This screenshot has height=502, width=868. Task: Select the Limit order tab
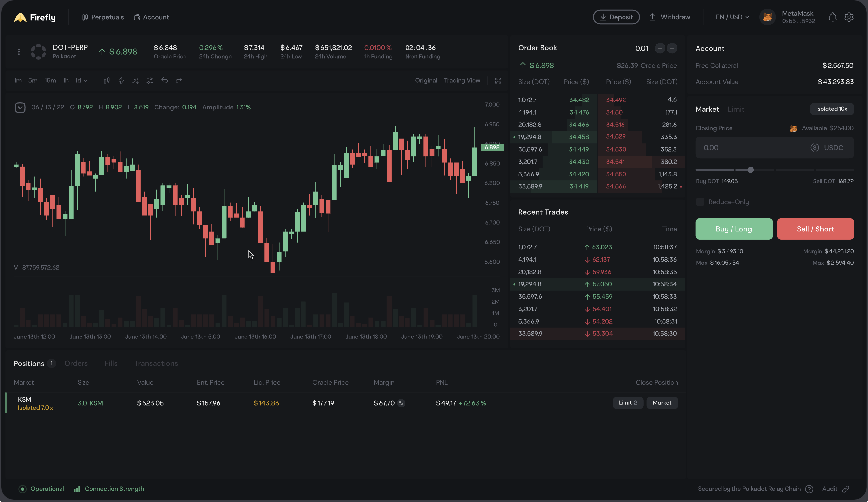736,109
